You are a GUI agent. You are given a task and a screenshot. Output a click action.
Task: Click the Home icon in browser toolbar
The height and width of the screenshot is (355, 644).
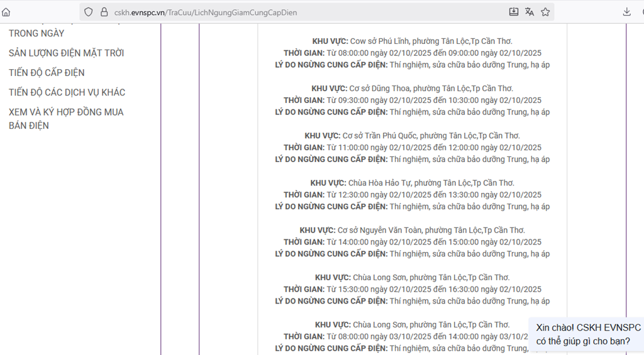tap(6, 12)
